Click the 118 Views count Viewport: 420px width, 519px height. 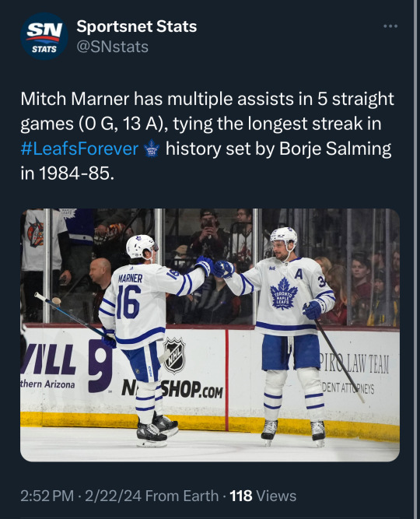[263, 496]
